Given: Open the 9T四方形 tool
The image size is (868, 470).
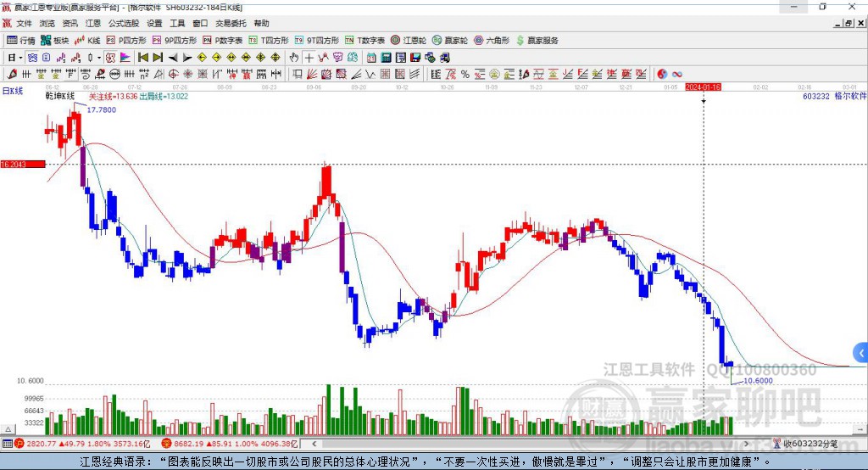Looking at the screenshot, I should click(317, 41).
